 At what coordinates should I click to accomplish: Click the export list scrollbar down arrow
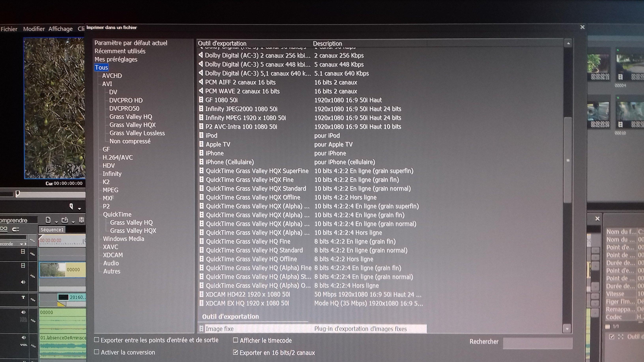tap(567, 328)
